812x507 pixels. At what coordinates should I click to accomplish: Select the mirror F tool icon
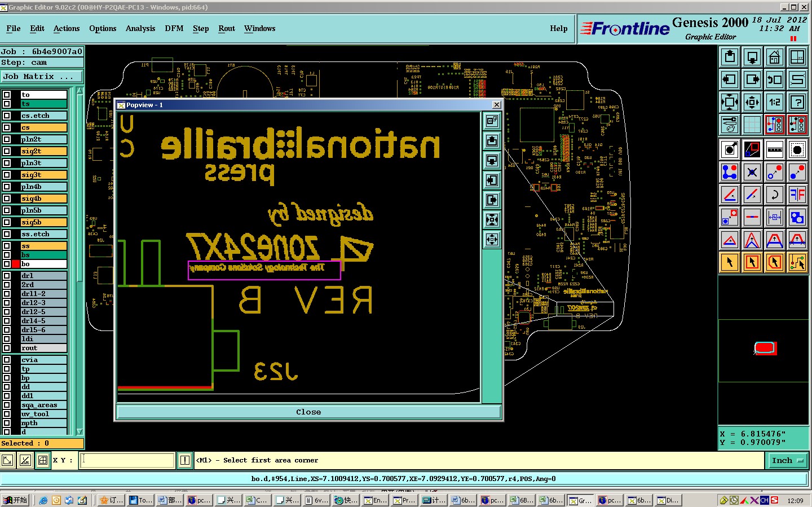(797, 195)
